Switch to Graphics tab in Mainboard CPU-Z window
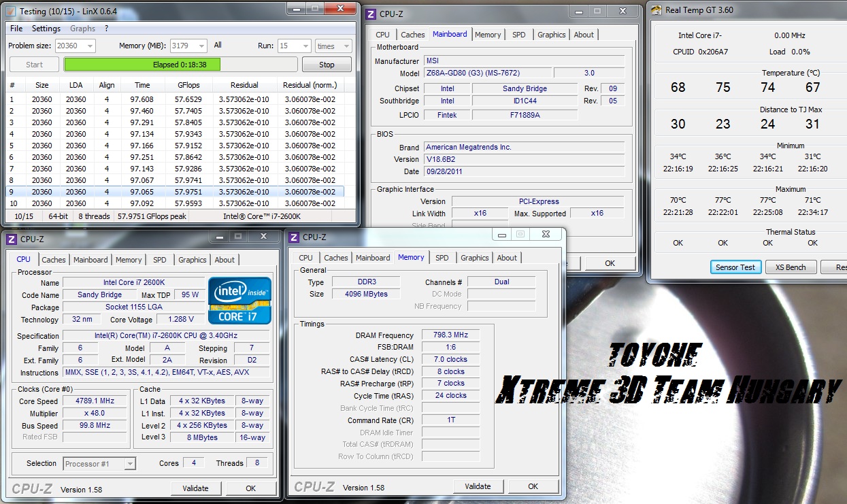This screenshot has height=504, width=847. (x=551, y=35)
